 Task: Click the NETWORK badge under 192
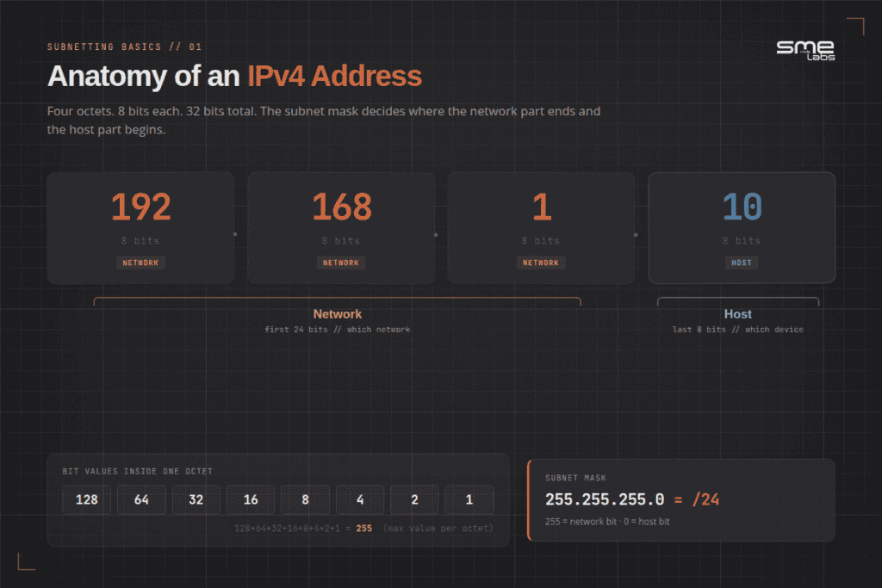pyautogui.click(x=140, y=263)
